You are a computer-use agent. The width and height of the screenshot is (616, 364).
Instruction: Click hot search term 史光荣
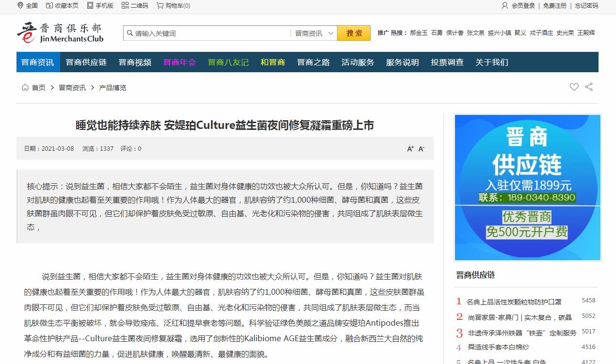click(565, 33)
